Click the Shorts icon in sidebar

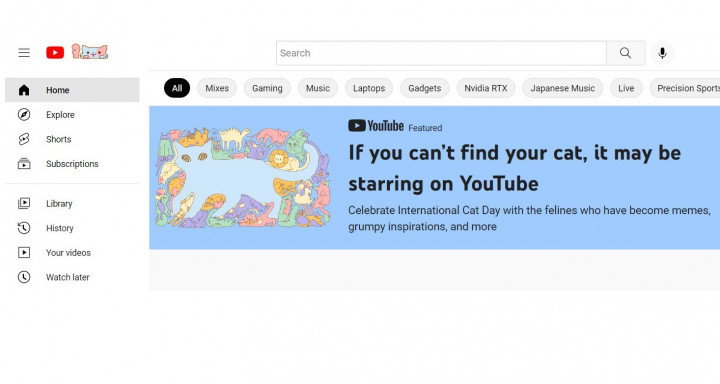pyautogui.click(x=24, y=139)
